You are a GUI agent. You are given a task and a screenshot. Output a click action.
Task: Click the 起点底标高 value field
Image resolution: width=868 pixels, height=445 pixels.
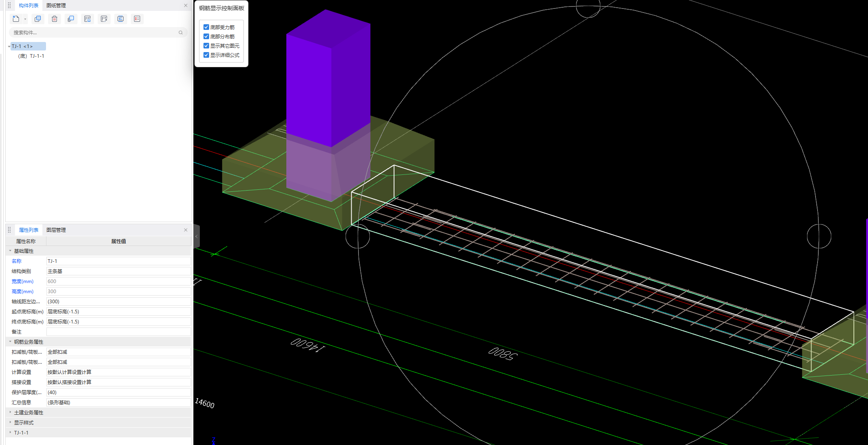pos(119,312)
